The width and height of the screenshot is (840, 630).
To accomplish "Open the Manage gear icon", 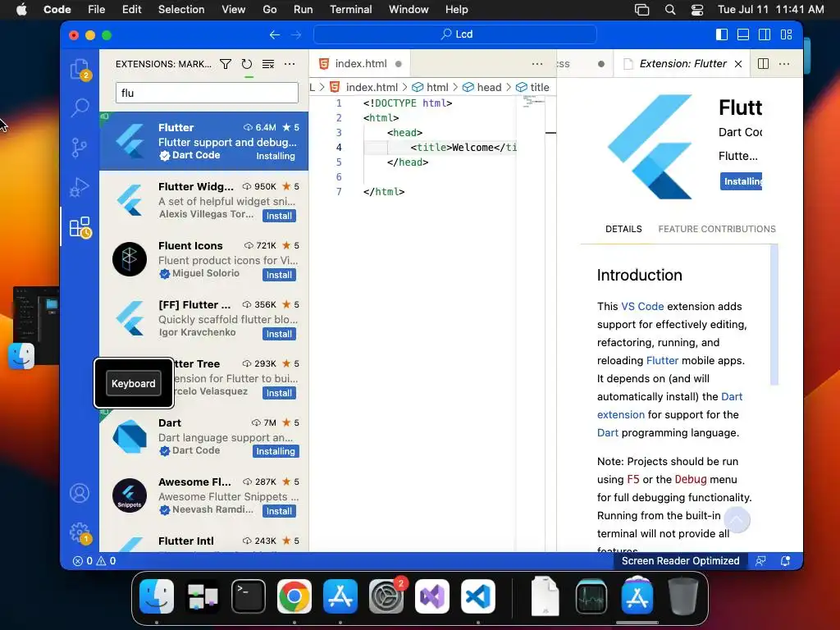I will (80, 533).
